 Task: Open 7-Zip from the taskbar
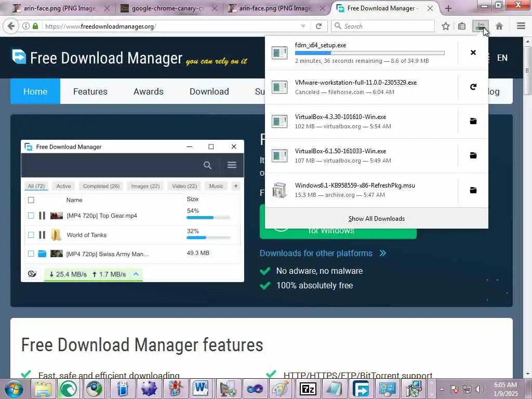[308, 389]
